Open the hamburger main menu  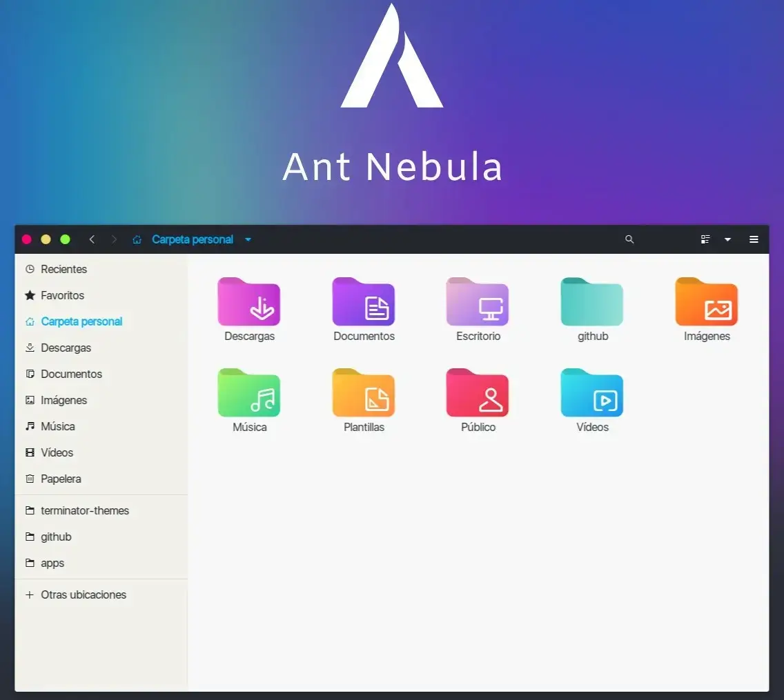(754, 239)
